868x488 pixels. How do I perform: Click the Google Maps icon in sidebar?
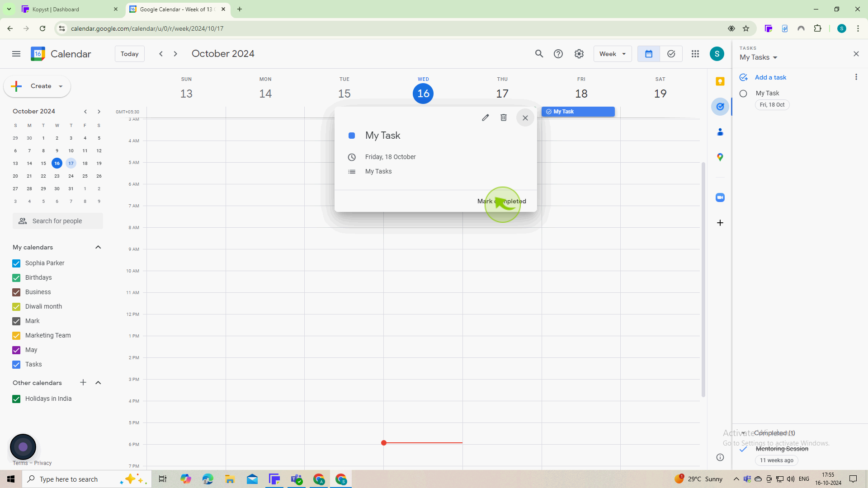pyautogui.click(x=720, y=157)
